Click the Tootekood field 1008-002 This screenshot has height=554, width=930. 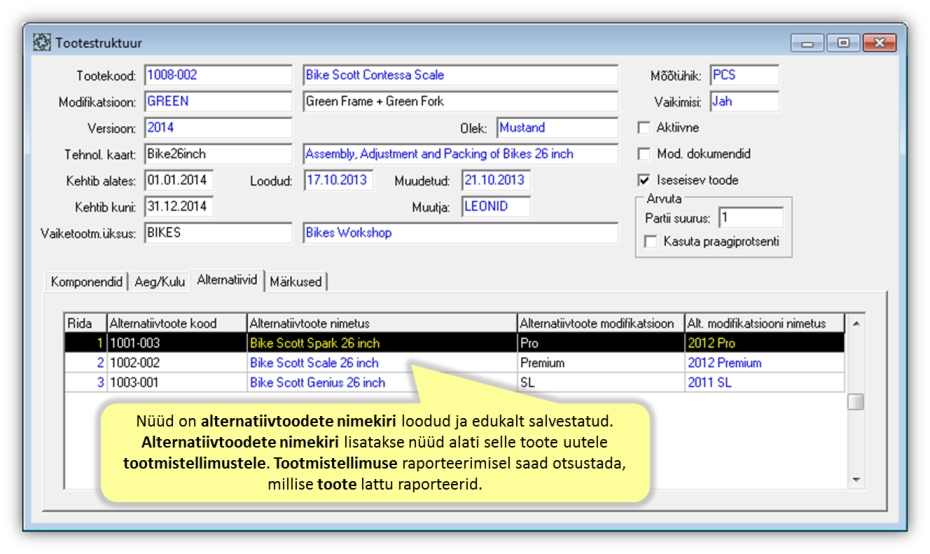point(218,75)
